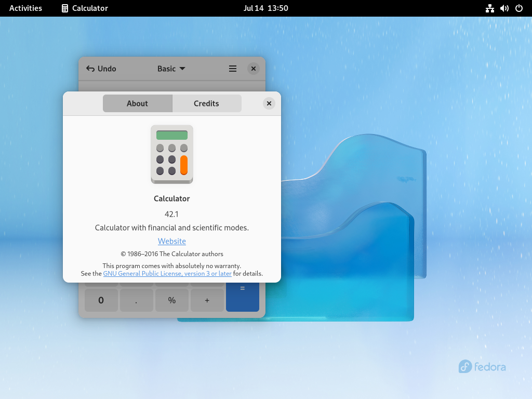
Task: Close the About dialog
Action: point(269,103)
